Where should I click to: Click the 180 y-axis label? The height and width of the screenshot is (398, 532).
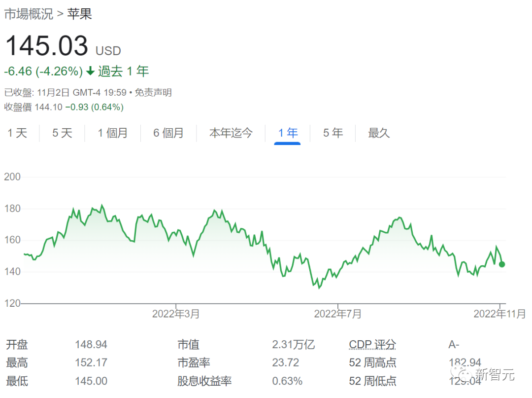(12, 209)
